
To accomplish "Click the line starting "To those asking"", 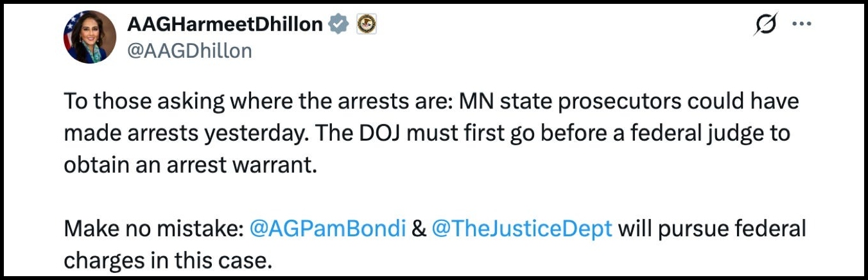I will (x=430, y=103).
